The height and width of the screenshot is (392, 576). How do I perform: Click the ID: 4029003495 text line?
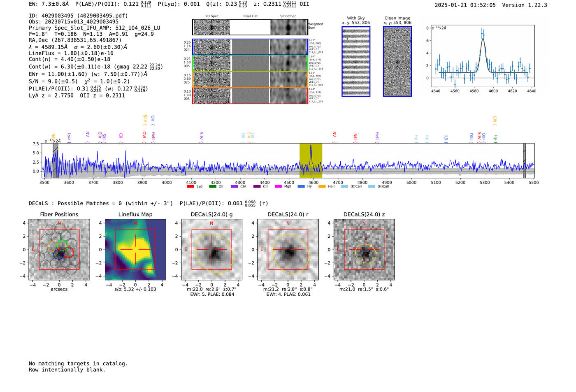[78, 16]
